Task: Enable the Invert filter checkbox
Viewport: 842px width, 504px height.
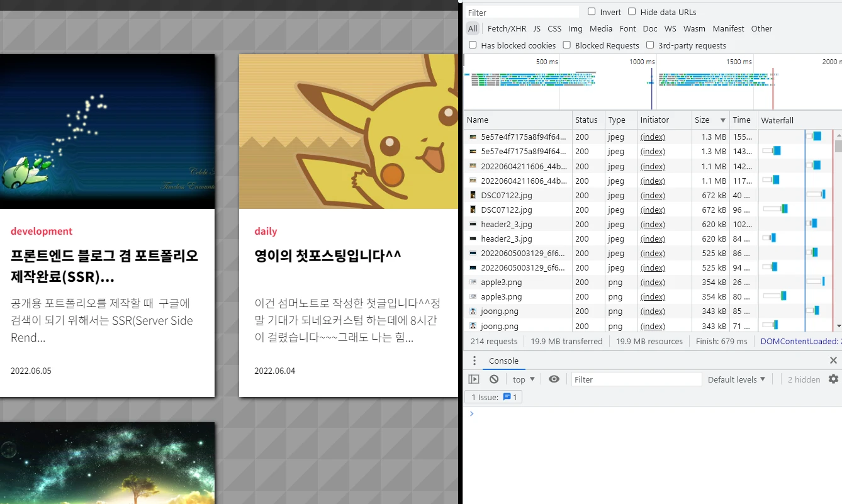Action: click(x=592, y=12)
